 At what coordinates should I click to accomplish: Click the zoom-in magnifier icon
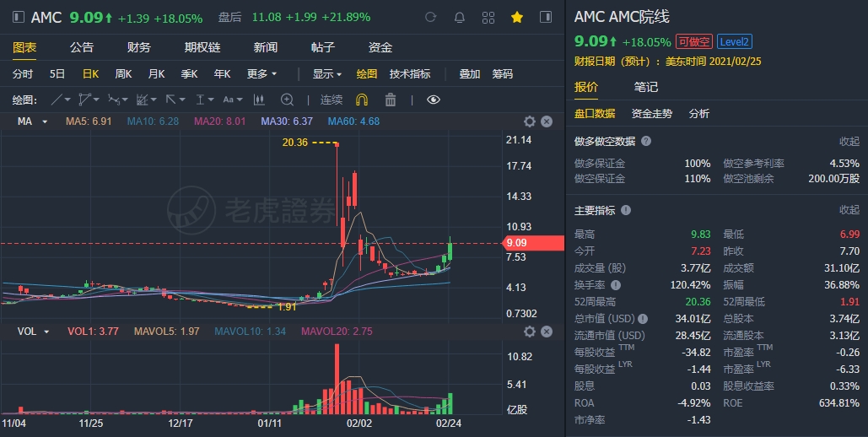tap(287, 100)
